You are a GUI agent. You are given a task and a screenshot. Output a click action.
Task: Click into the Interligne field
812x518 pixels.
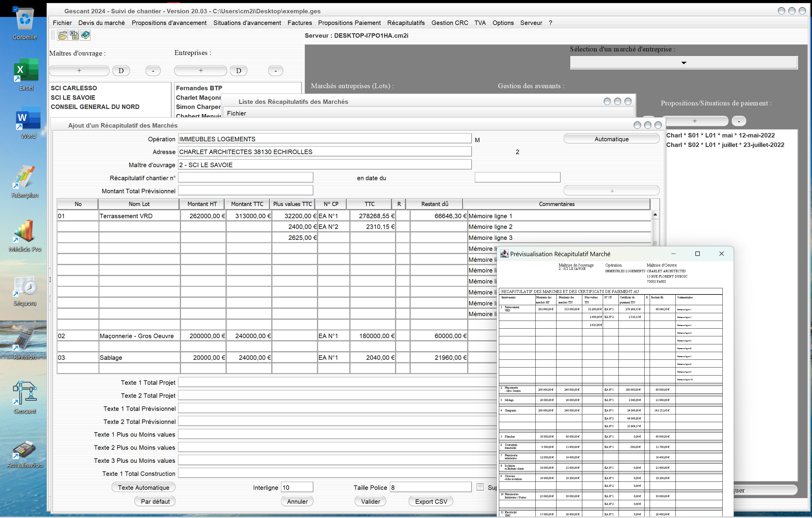click(x=297, y=487)
